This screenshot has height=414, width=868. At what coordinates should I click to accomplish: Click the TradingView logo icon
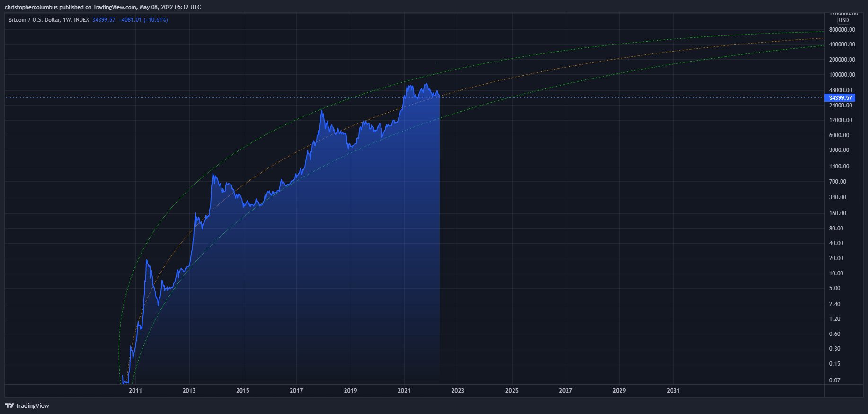(9, 405)
